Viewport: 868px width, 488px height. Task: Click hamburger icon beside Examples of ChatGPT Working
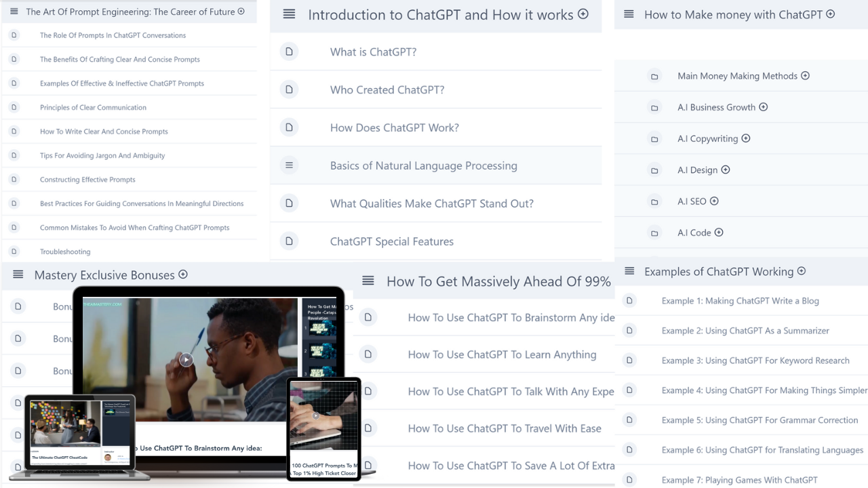click(629, 271)
